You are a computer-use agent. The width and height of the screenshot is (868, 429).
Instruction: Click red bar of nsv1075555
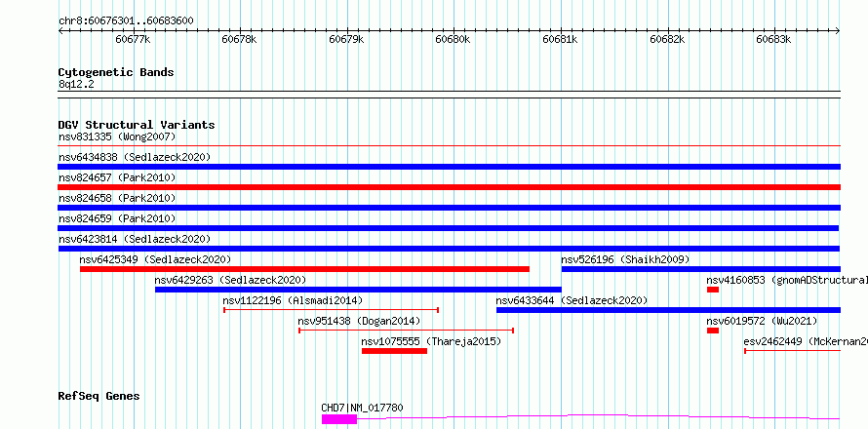pos(394,351)
